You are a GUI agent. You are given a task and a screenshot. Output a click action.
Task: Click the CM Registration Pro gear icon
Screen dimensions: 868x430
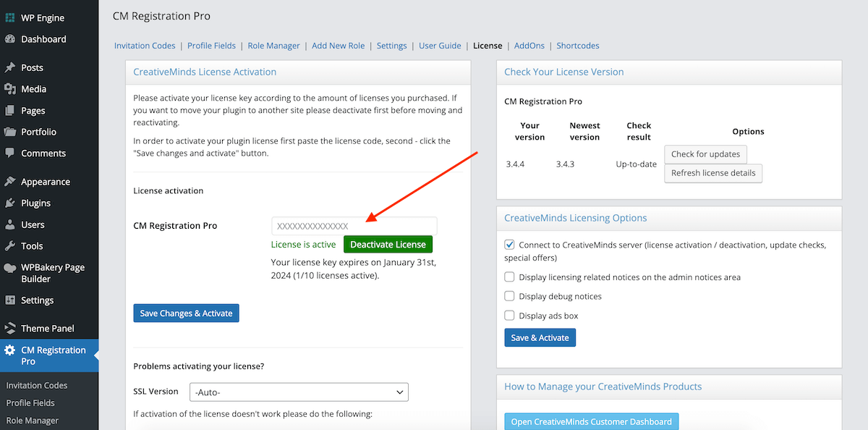pyautogui.click(x=10, y=350)
